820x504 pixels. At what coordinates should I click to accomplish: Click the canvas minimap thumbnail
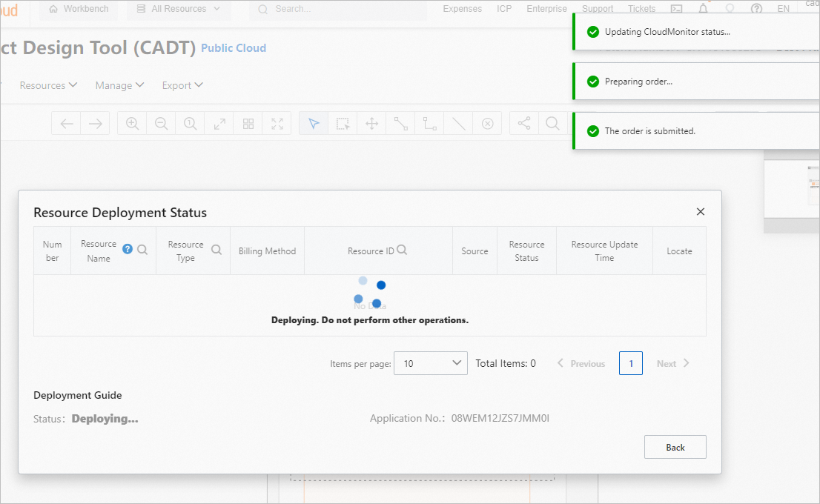(792, 189)
